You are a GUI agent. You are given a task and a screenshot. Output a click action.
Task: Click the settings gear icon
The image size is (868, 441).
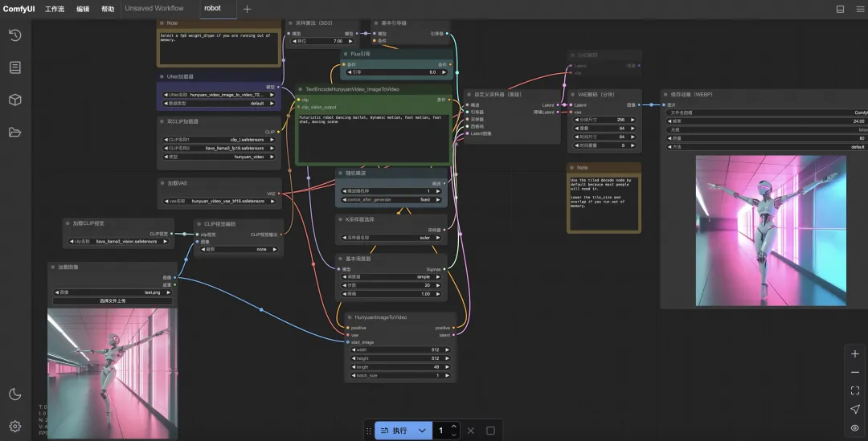coord(14,426)
